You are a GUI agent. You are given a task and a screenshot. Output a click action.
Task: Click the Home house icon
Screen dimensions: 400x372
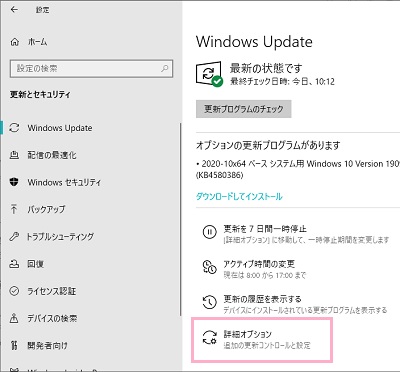pyautogui.click(x=15, y=42)
